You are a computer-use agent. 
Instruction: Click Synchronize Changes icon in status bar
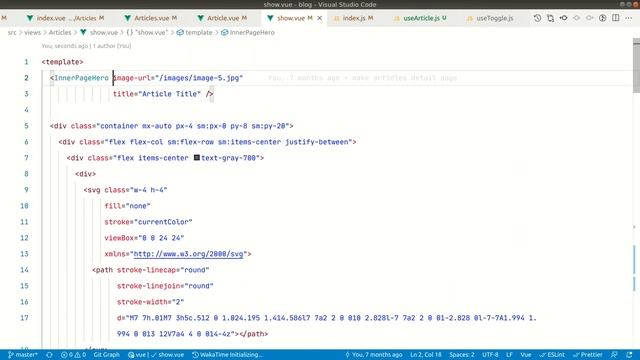click(49, 355)
